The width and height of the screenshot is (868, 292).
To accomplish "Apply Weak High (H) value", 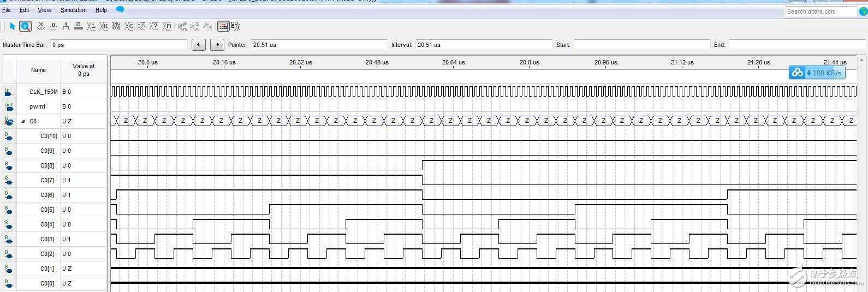I will [x=104, y=26].
